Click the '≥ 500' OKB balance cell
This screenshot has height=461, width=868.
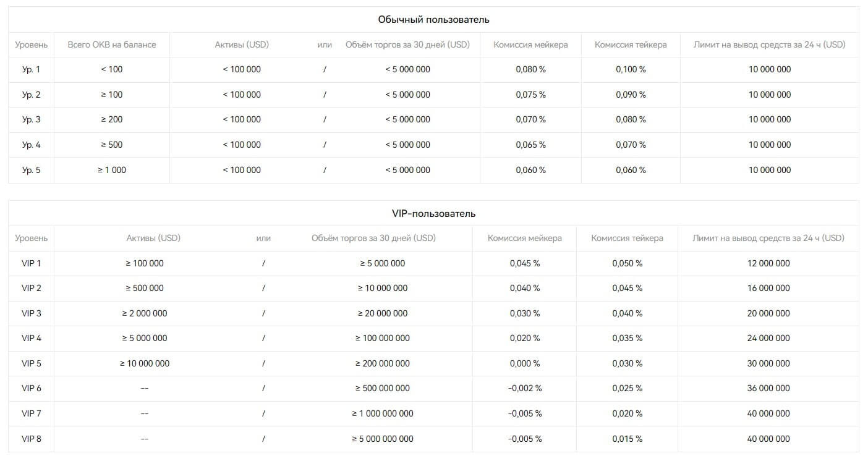[x=112, y=145]
